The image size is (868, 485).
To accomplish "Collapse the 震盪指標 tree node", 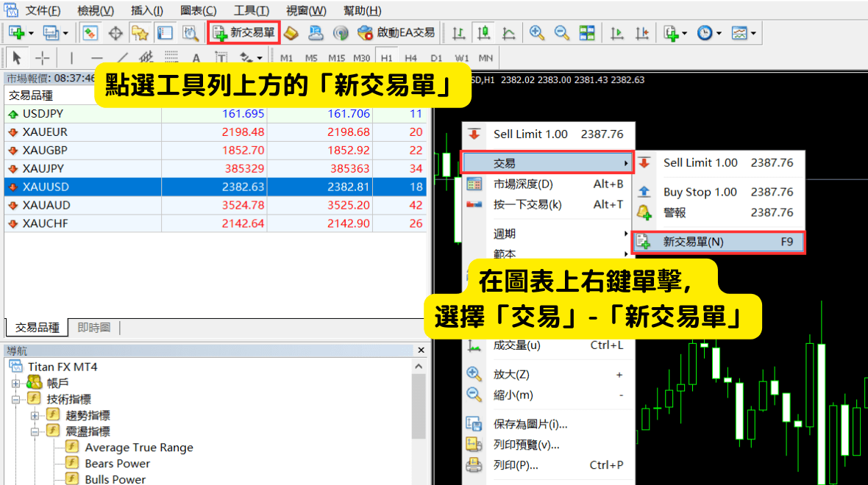I will (35, 431).
